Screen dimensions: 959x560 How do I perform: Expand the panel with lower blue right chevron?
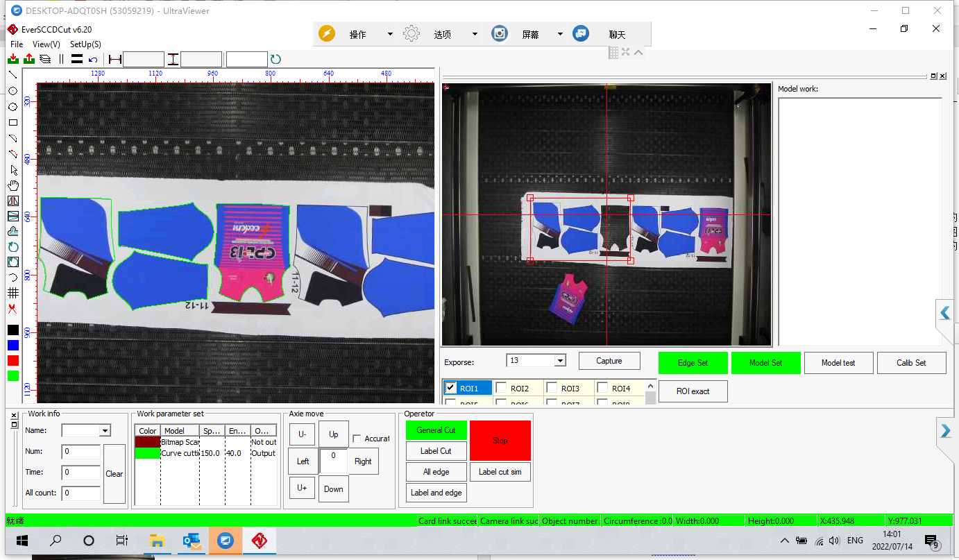point(945,431)
